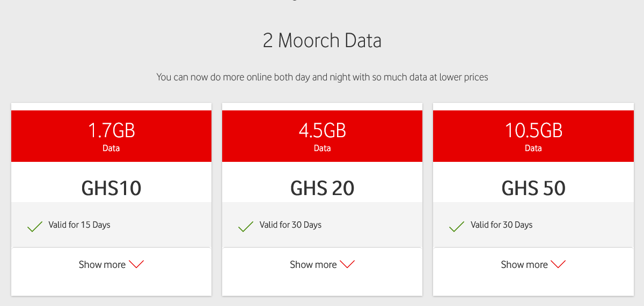Image resolution: width=644 pixels, height=306 pixels.
Task: Click green checkmark on the GHS 50 card
Action: [457, 227]
